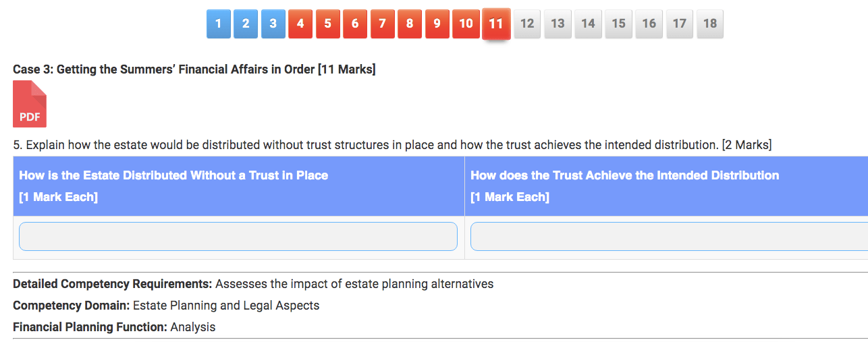Screen dimensions: 868x342
Task: Navigate to question 3
Action: [x=273, y=24]
